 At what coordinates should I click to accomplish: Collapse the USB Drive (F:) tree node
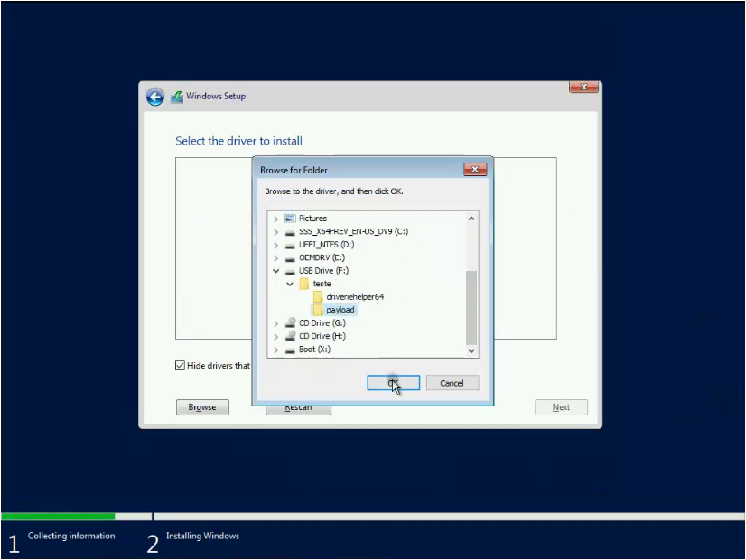pos(276,270)
